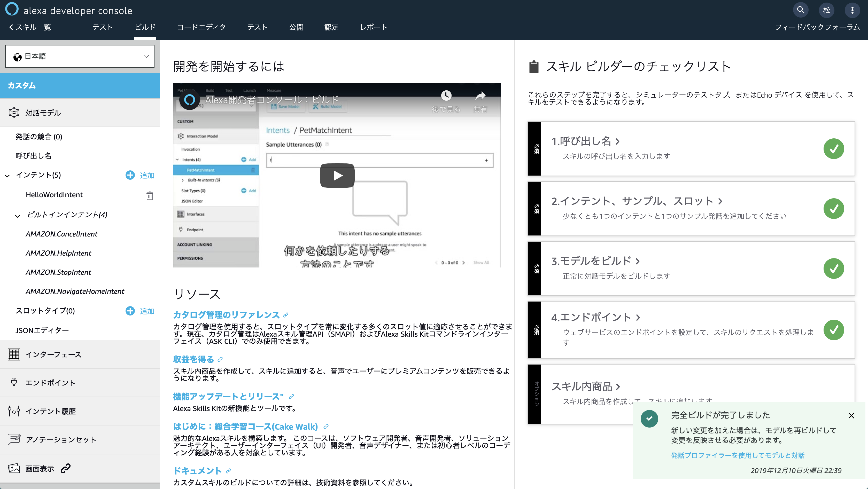Open 収益を得る resource link
The width and height of the screenshot is (868, 489).
coord(193,359)
